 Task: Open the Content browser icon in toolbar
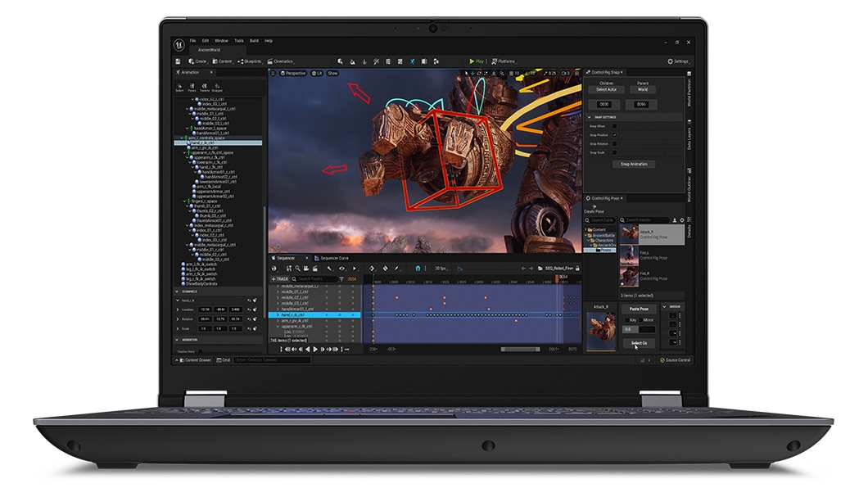(x=224, y=59)
